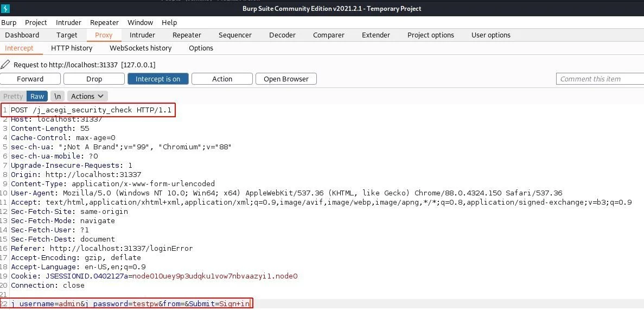
Task: Select the Decoder tab
Action: [282, 35]
